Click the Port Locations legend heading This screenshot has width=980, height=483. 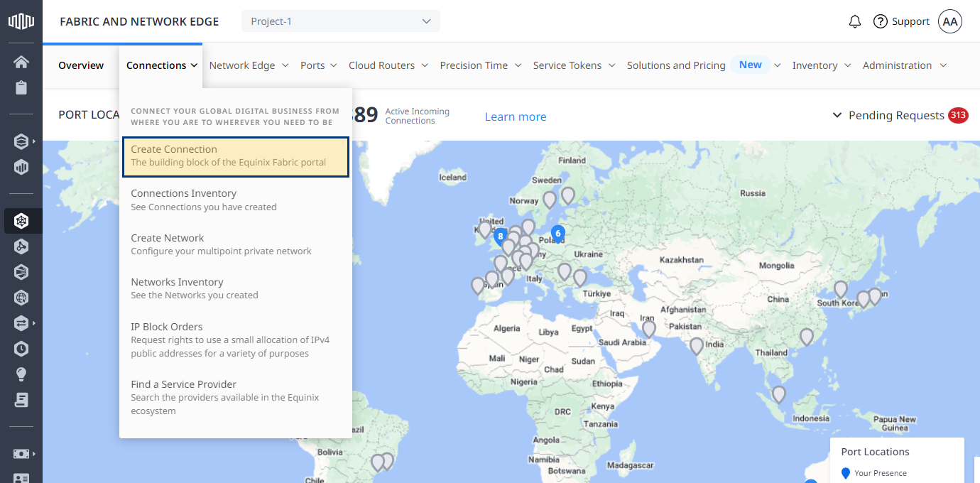[875, 452]
